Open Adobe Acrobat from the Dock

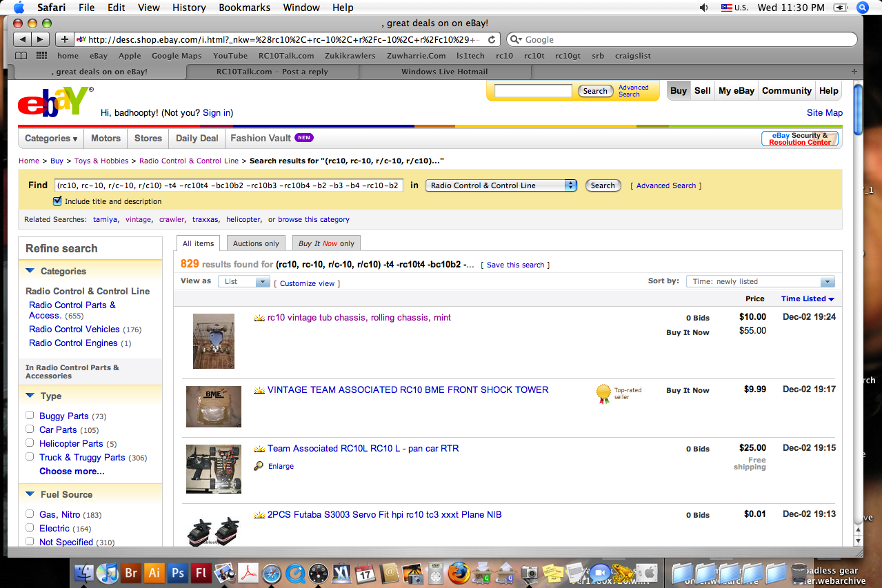click(248, 573)
